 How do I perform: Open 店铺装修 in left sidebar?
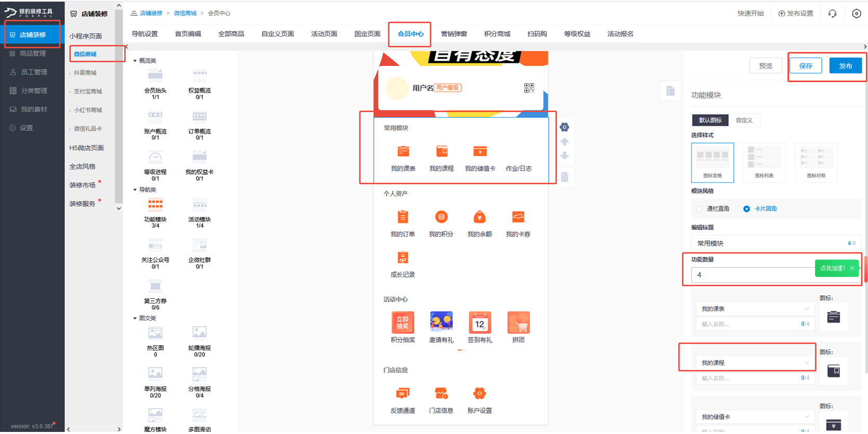pyautogui.click(x=32, y=35)
